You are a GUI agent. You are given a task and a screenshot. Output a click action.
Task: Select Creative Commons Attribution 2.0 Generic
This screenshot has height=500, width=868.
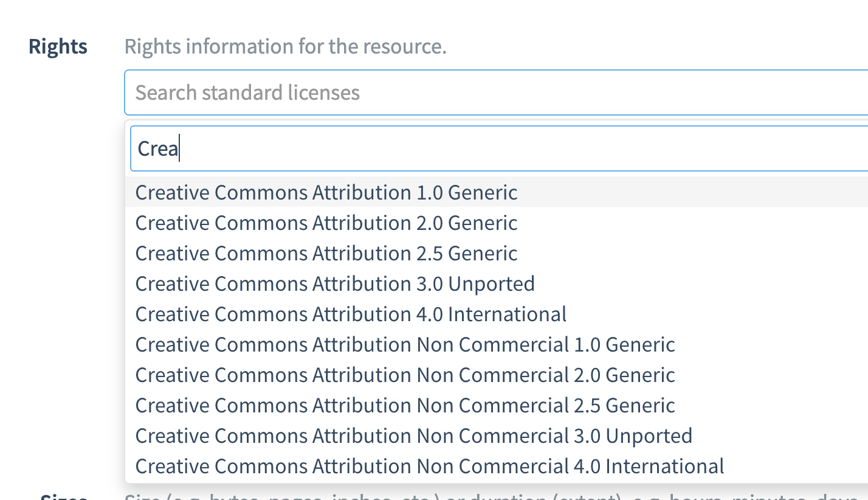pos(326,222)
